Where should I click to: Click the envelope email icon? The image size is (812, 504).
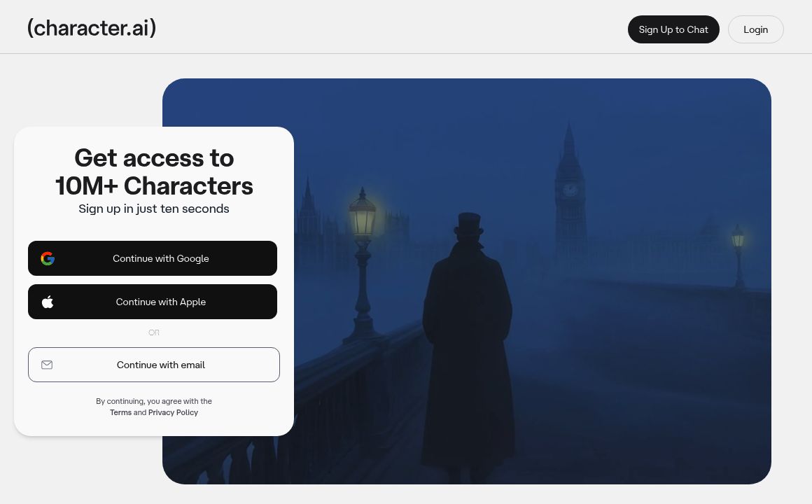pos(47,365)
